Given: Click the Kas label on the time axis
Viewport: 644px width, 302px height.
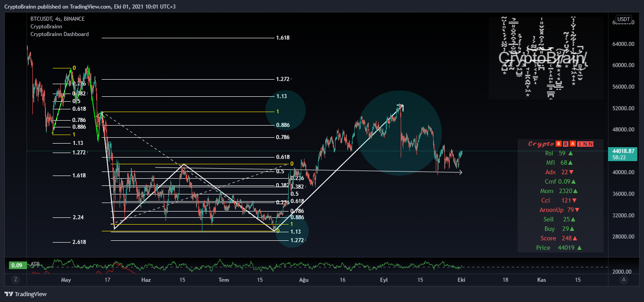Looking at the screenshot, I should coord(541,280).
